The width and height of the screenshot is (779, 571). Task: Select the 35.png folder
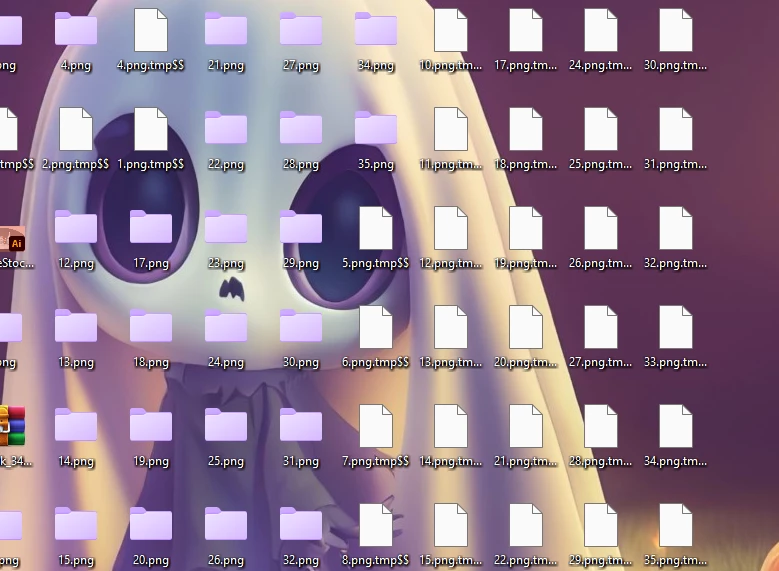[x=376, y=128]
